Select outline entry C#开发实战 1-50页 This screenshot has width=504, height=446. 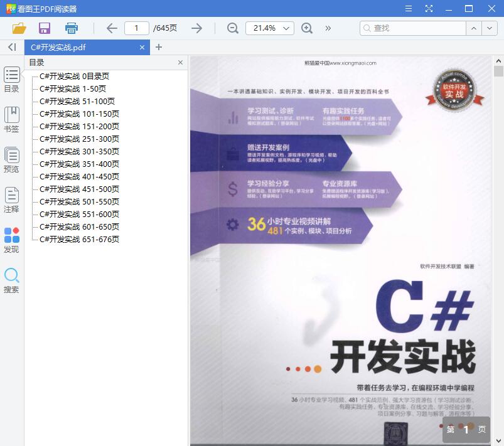tap(73, 88)
